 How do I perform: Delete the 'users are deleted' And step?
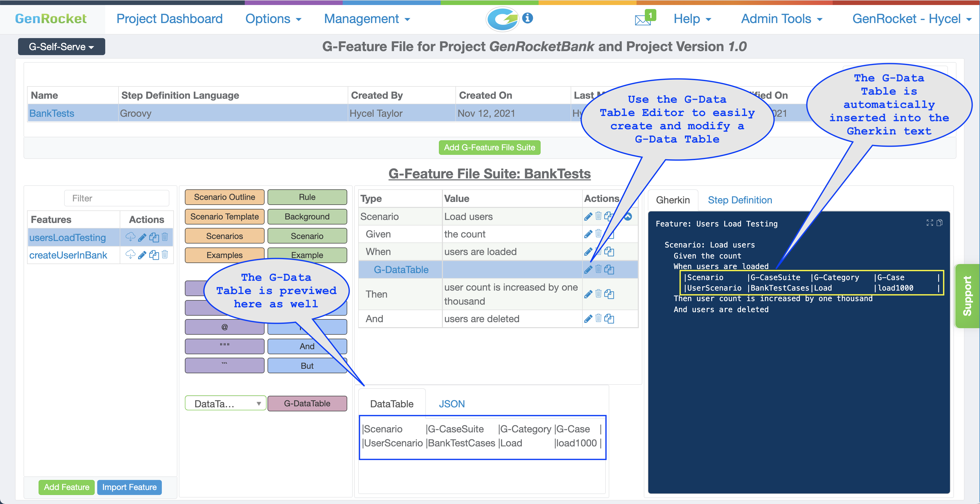pyautogui.click(x=598, y=318)
